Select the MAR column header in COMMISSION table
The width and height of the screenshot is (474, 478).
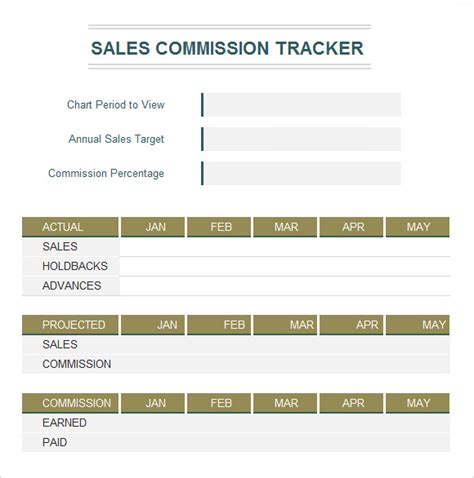coord(285,403)
